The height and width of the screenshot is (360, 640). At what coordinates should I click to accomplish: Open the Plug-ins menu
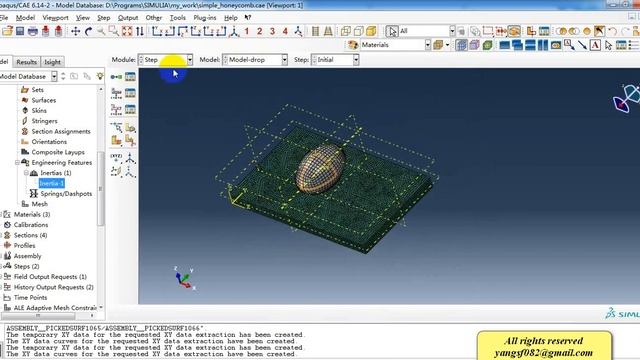point(204,18)
